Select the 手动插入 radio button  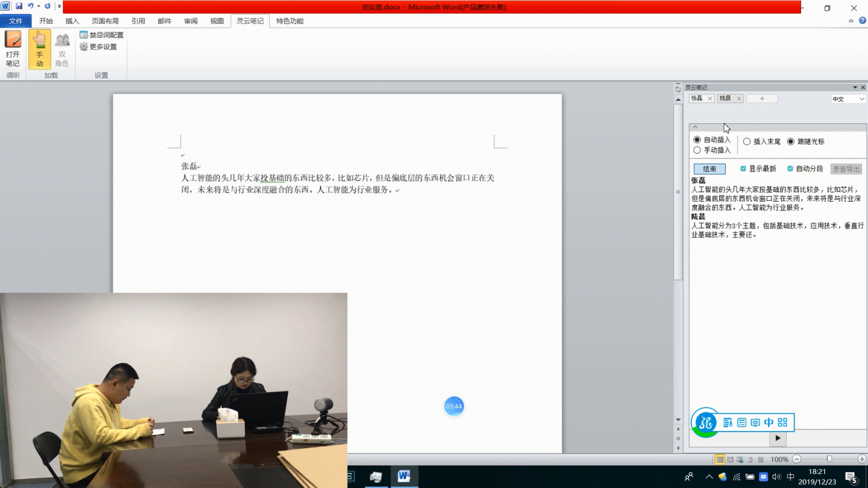[697, 150]
